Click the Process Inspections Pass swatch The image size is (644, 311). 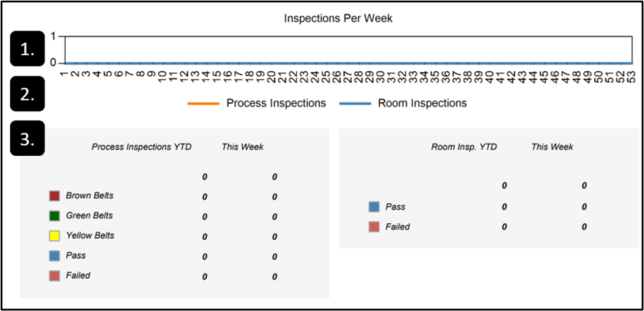[x=55, y=256]
